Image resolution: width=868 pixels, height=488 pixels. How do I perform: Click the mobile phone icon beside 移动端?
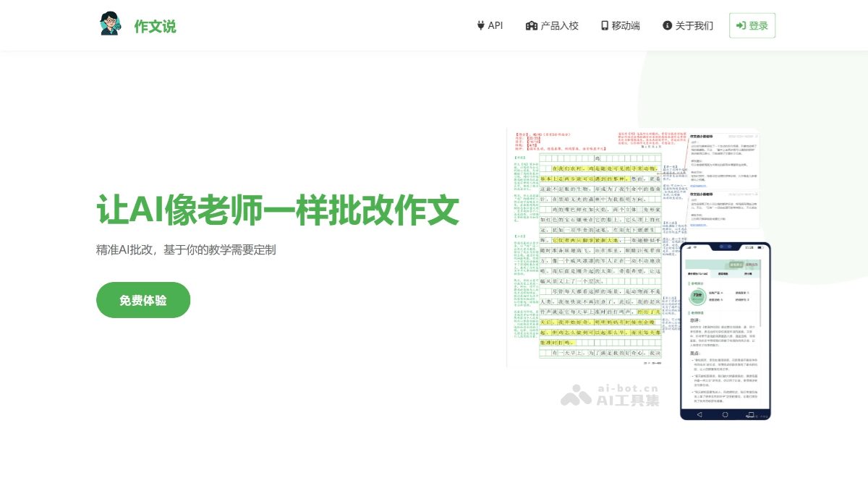tap(605, 26)
